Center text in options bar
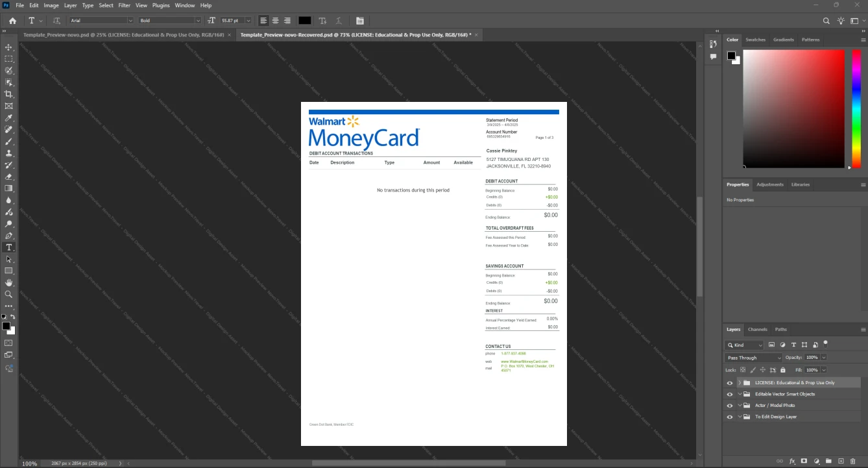The image size is (868, 468). click(275, 21)
